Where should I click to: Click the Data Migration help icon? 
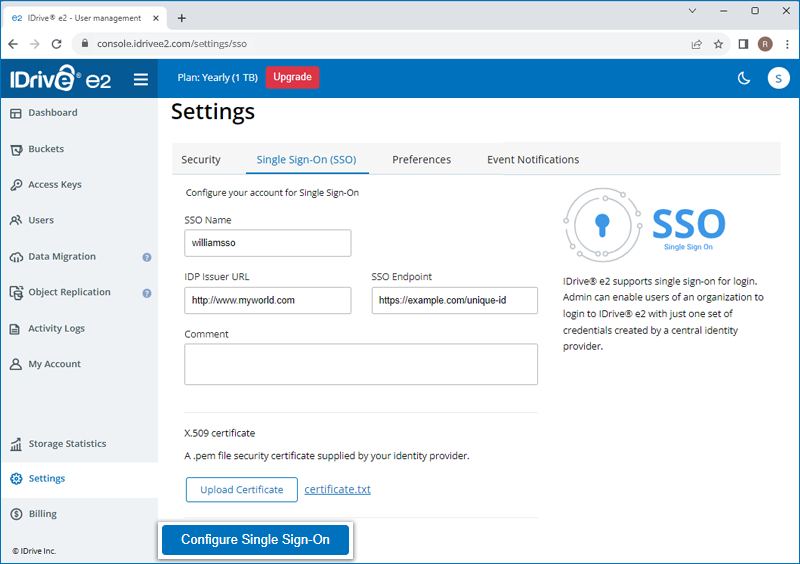[147, 257]
